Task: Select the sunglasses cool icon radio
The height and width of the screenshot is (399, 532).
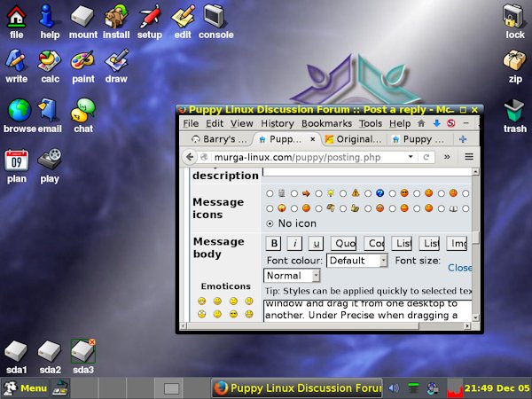Action: [x=392, y=193]
